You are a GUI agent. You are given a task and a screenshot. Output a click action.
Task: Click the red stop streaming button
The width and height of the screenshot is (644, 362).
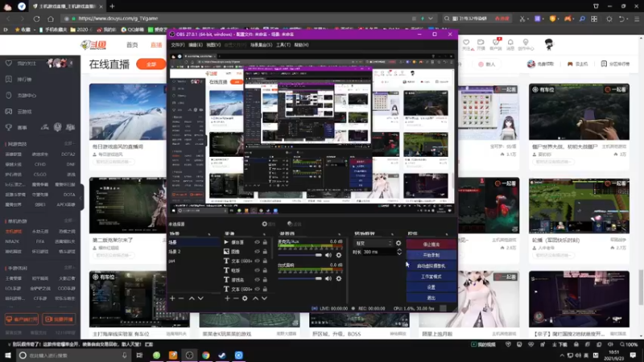431,245
